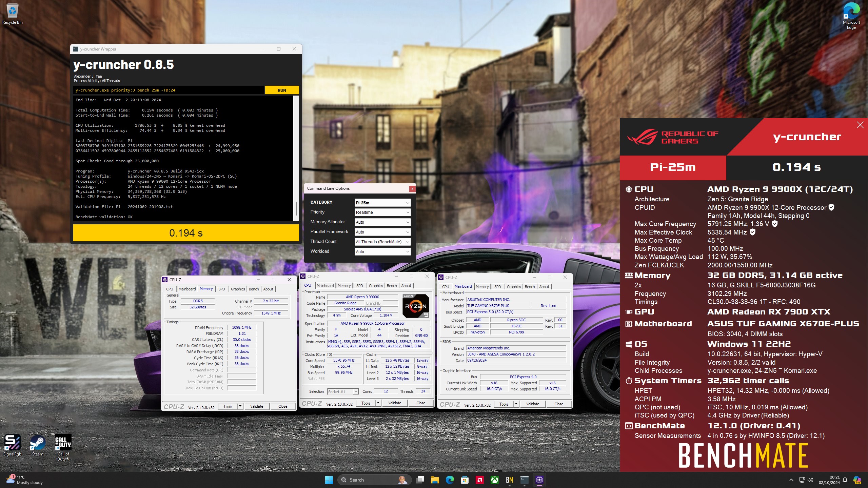Click Validate in CPU-tab CPU-Z window

395,403
